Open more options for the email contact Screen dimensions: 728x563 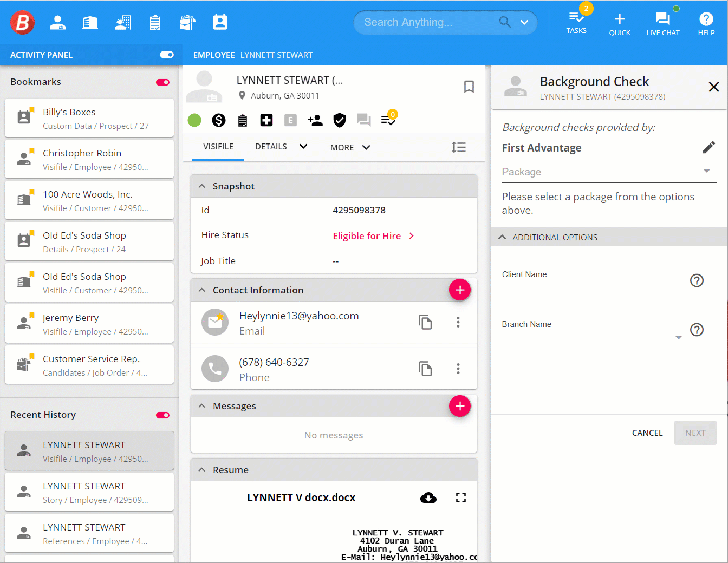(458, 322)
